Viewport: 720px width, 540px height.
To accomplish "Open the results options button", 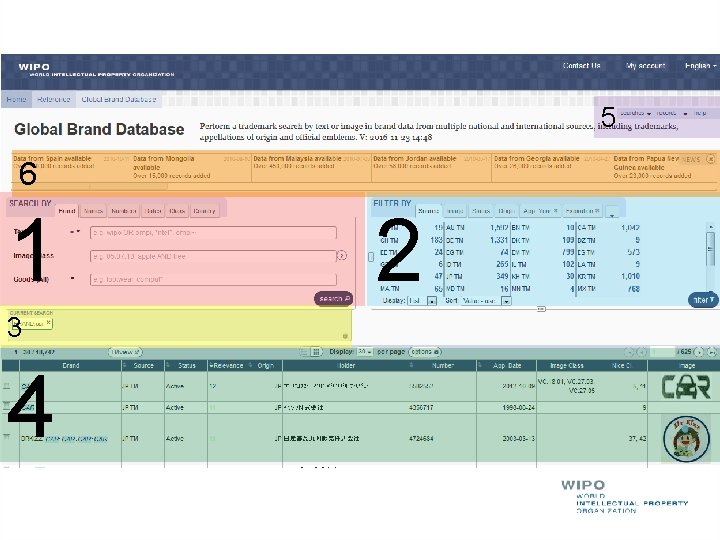I will click(425, 352).
